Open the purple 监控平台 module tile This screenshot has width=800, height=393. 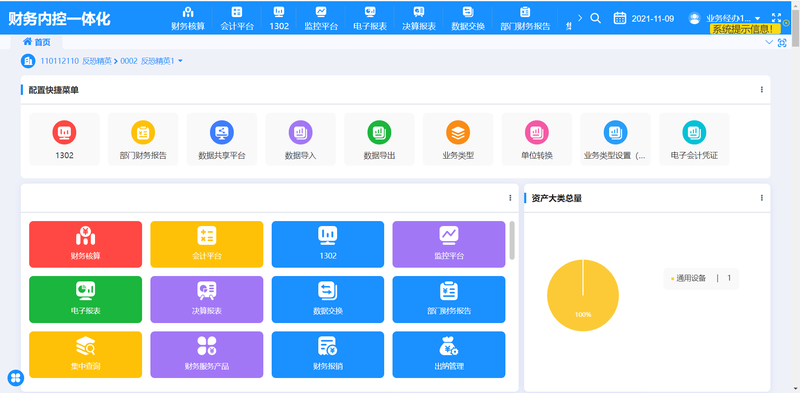(449, 244)
